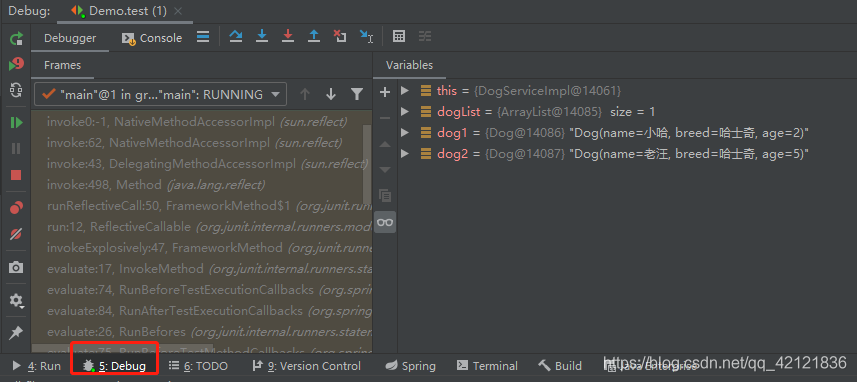Go to previous frame up arrow
The height and width of the screenshot is (382, 857).
click(x=305, y=95)
